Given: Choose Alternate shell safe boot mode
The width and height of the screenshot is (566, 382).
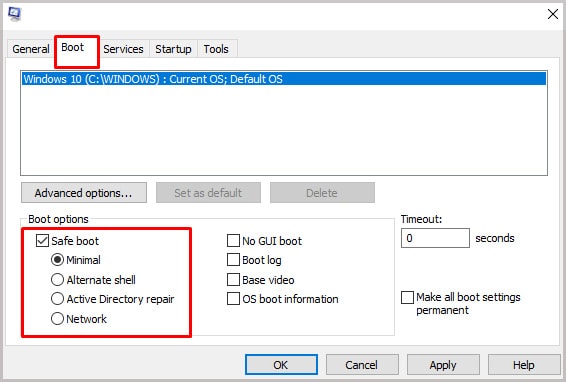Looking at the screenshot, I should pyautogui.click(x=57, y=279).
